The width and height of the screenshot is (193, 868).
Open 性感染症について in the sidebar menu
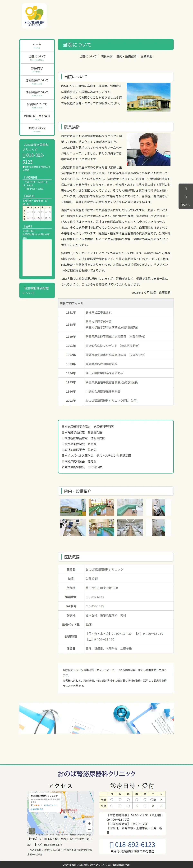click(37, 93)
